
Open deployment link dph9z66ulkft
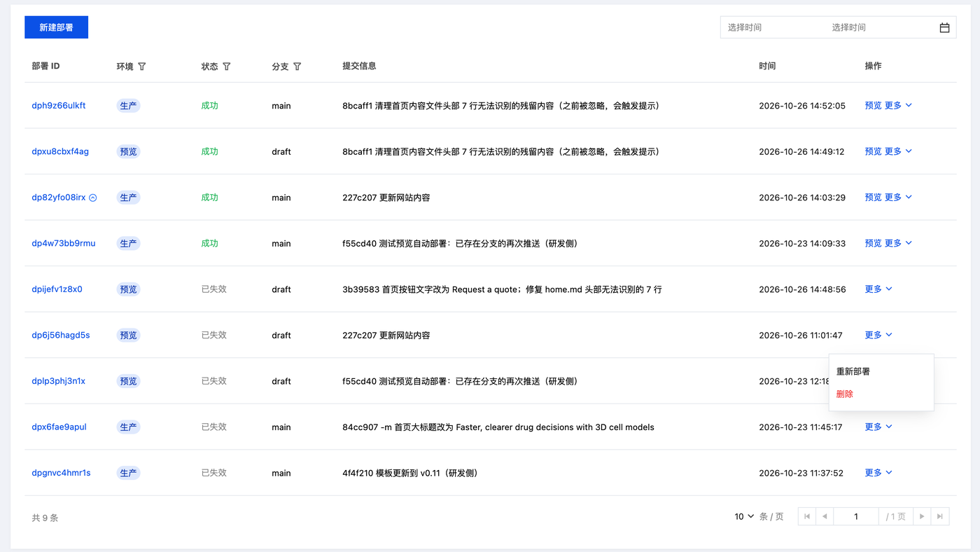point(59,106)
